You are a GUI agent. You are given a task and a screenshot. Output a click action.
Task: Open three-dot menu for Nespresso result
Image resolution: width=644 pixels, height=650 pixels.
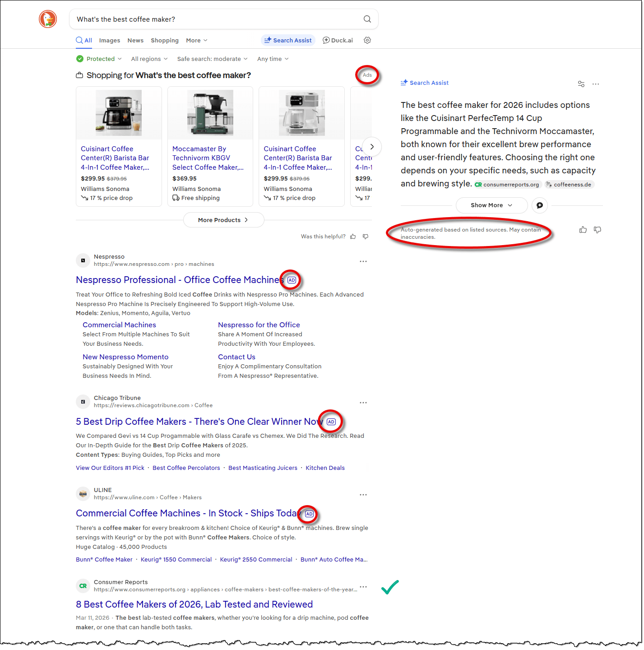363,261
